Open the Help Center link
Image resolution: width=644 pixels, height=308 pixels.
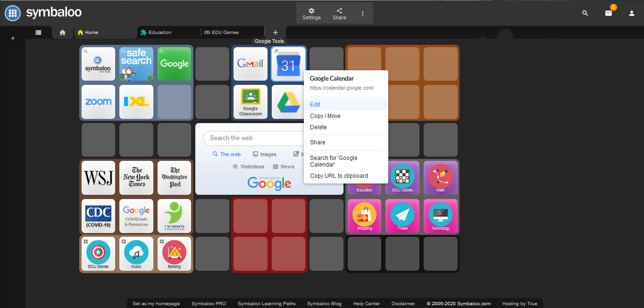click(367, 304)
